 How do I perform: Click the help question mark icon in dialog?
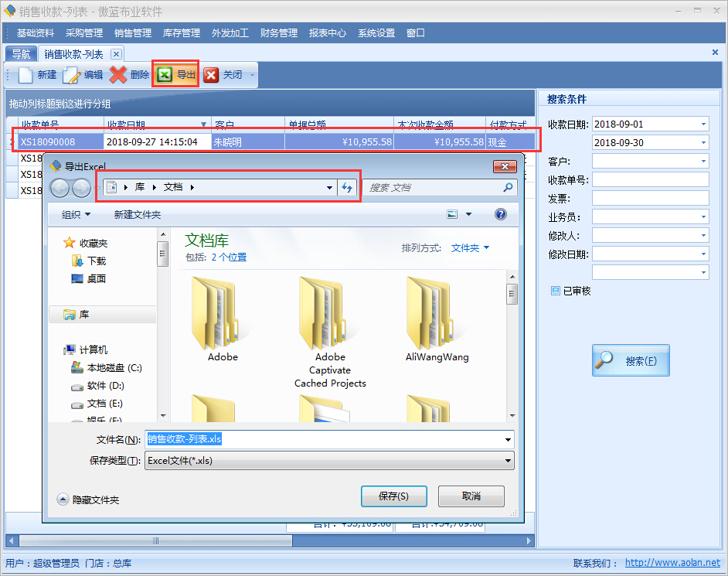pyautogui.click(x=501, y=214)
